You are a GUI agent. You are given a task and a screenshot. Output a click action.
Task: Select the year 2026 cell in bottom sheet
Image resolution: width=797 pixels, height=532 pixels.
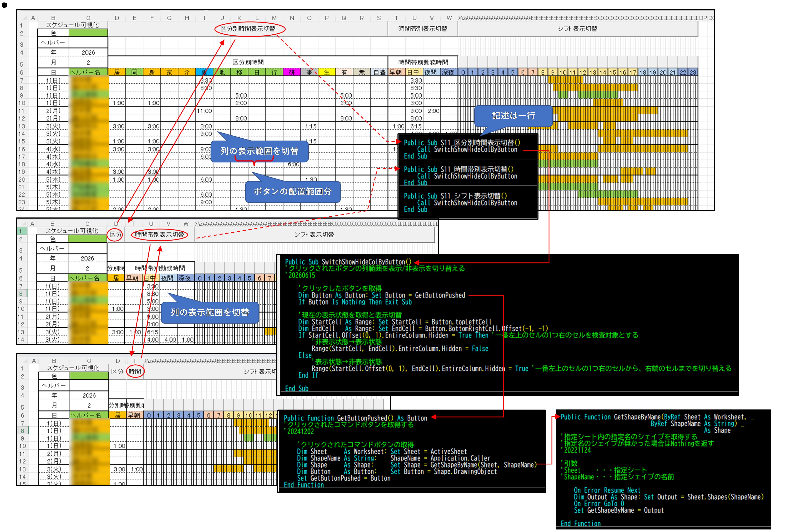click(x=89, y=396)
